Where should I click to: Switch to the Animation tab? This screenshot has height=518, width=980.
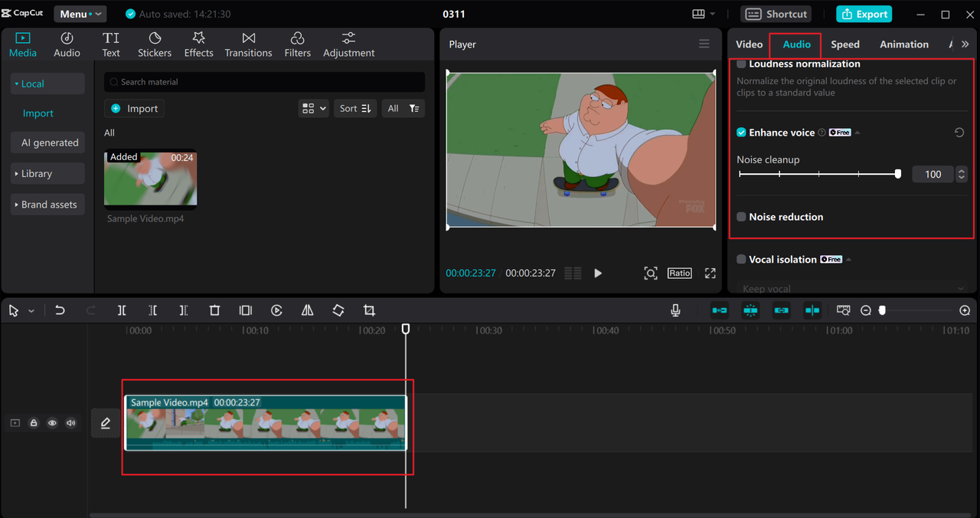point(903,44)
